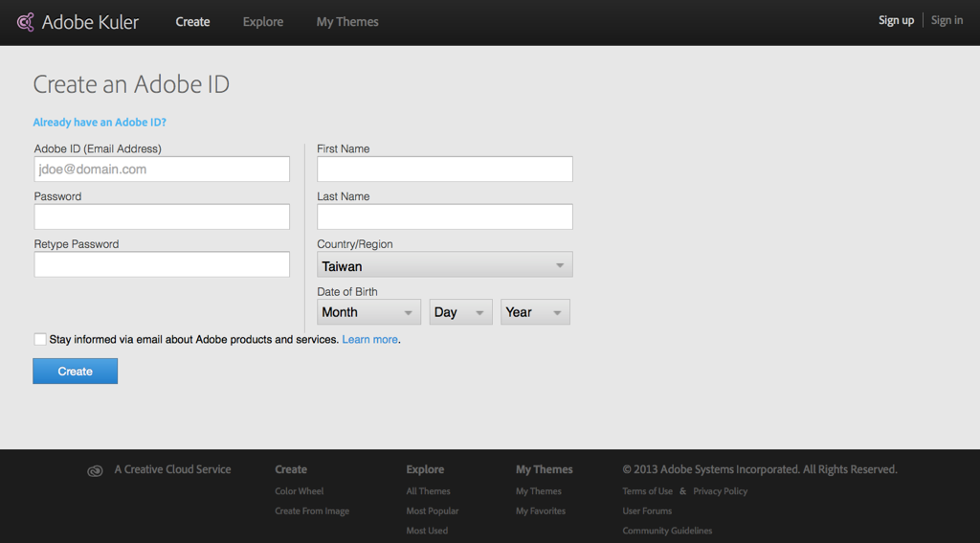The image size is (980, 543).
Task: Click the Sign up link
Action: [896, 20]
